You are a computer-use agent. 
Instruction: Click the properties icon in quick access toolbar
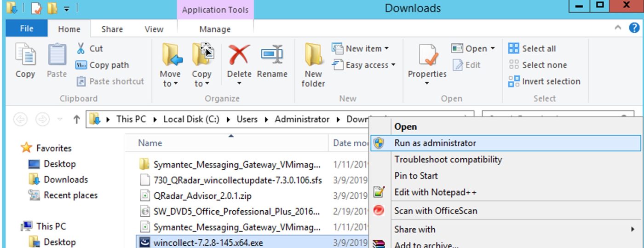36,8
